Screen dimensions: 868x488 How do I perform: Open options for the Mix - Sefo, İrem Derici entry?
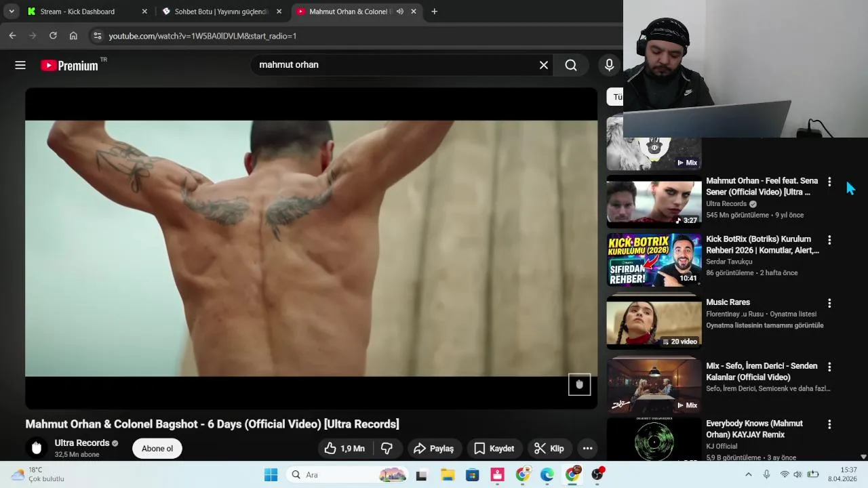click(x=829, y=367)
